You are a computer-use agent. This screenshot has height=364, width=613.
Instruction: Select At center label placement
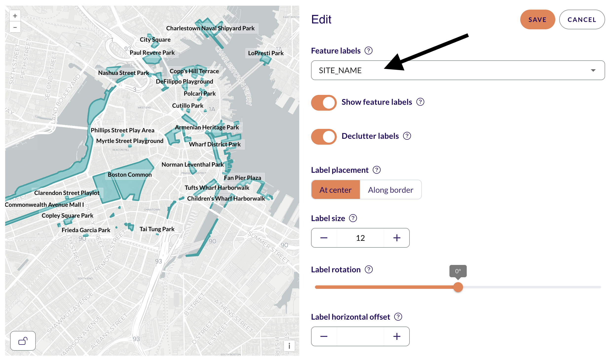pyautogui.click(x=335, y=190)
